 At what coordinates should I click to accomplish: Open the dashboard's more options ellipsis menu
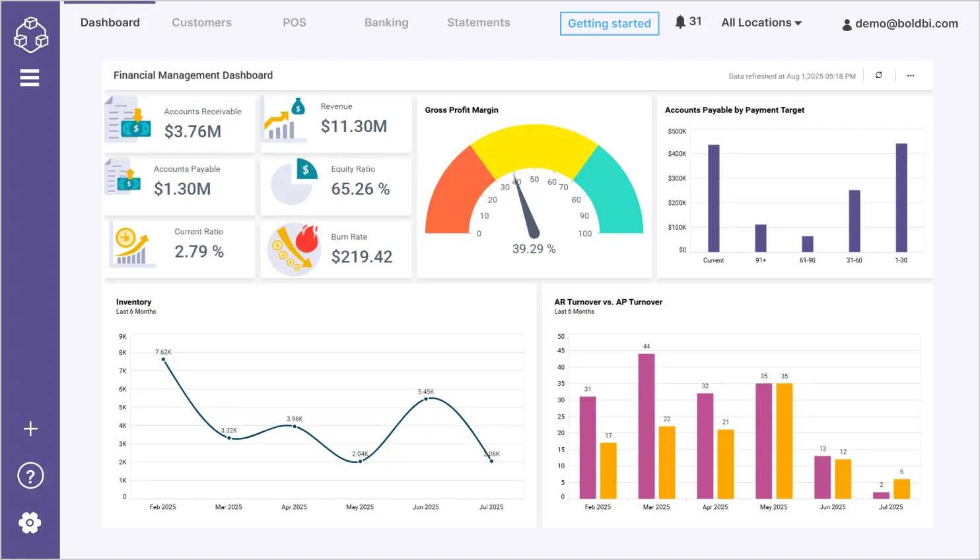(x=911, y=76)
